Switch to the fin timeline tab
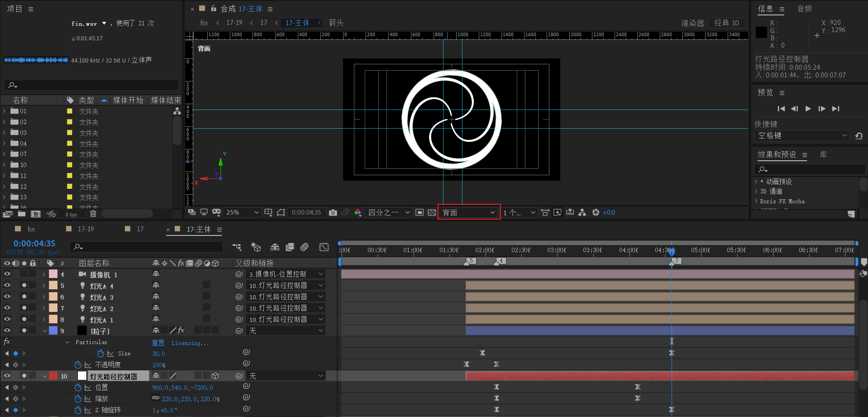This screenshot has width=868, height=417. pyautogui.click(x=31, y=229)
